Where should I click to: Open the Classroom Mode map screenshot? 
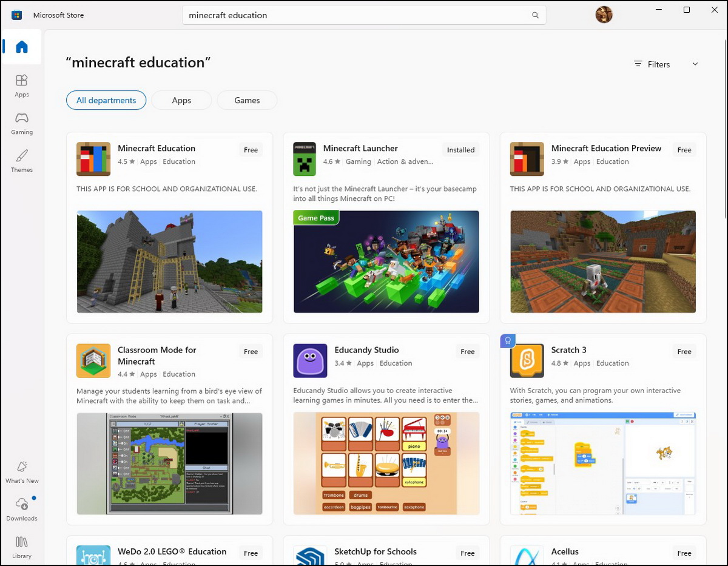pos(169,463)
